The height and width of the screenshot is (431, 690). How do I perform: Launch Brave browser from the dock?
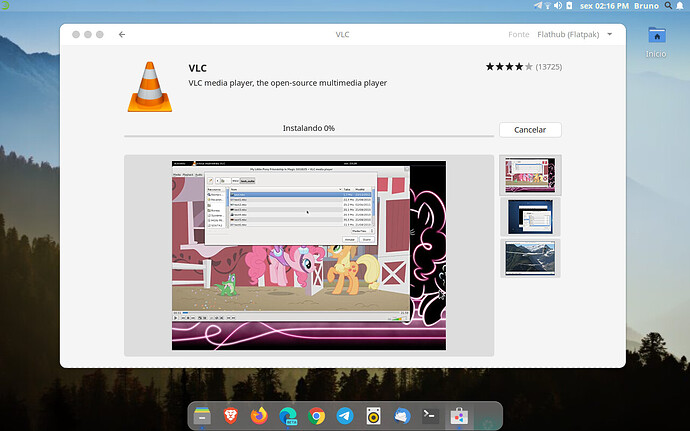(x=231, y=416)
